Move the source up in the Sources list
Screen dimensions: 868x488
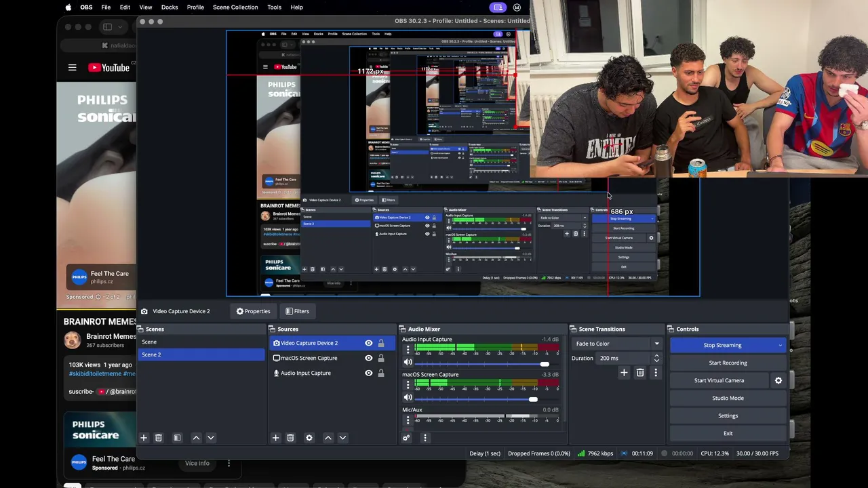pyautogui.click(x=328, y=438)
